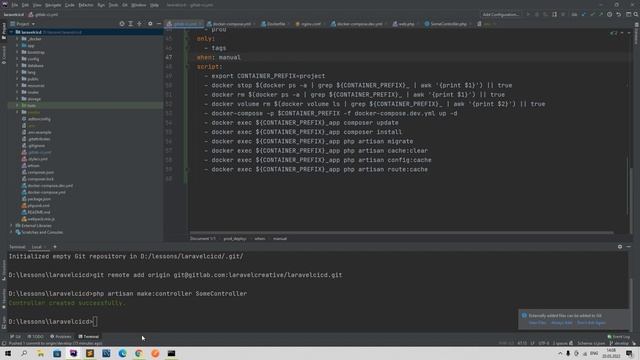Expand the Scratches and Consoles node
The height and width of the screenshot is (360, 640).
[11, 232]
